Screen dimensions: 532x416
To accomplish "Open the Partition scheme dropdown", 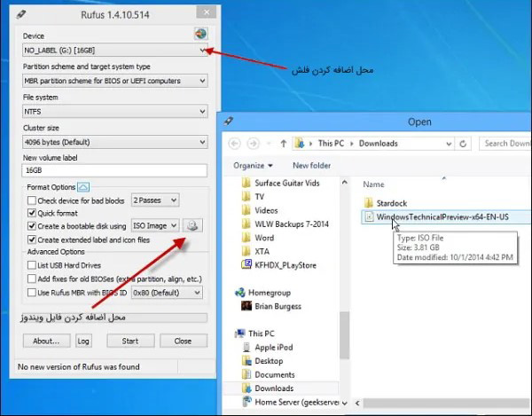I will point(115,81).
